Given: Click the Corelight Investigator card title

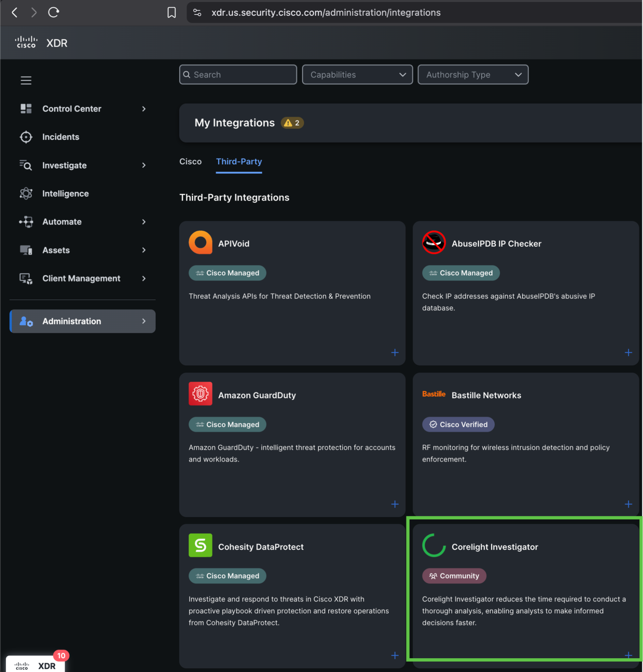Looking at the screenshot, I should click(x=495, y=547).
